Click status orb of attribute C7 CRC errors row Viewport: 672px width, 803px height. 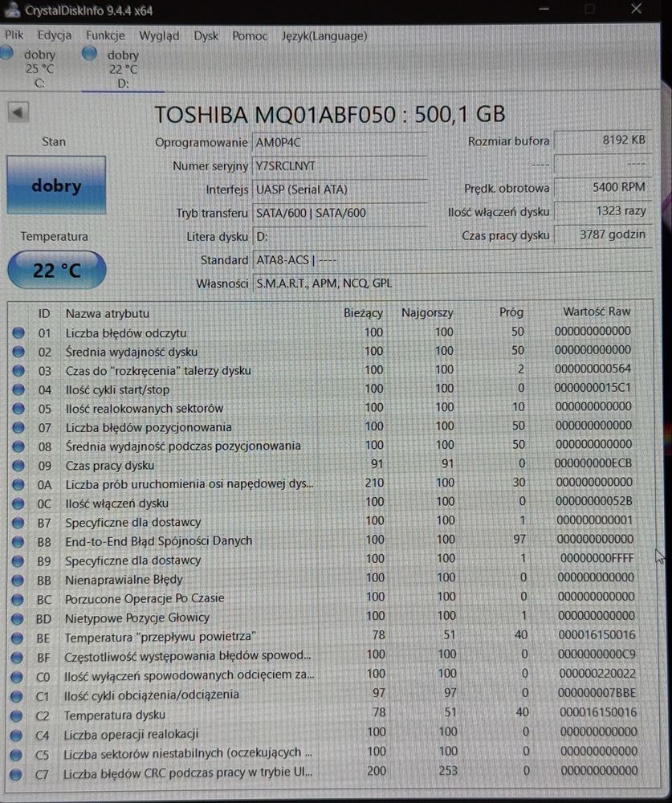(x=16, y=774)
